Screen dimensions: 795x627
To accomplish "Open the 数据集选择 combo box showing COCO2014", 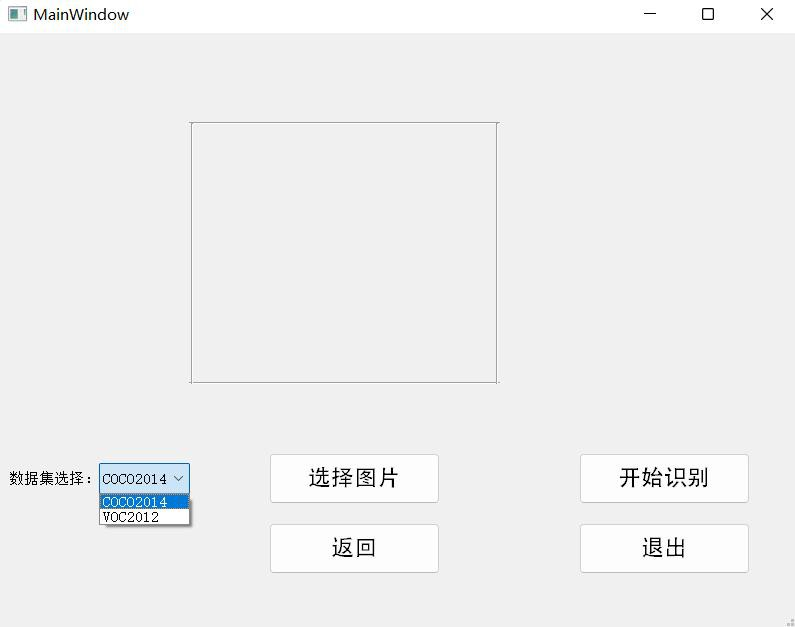I will click(144, 478).
